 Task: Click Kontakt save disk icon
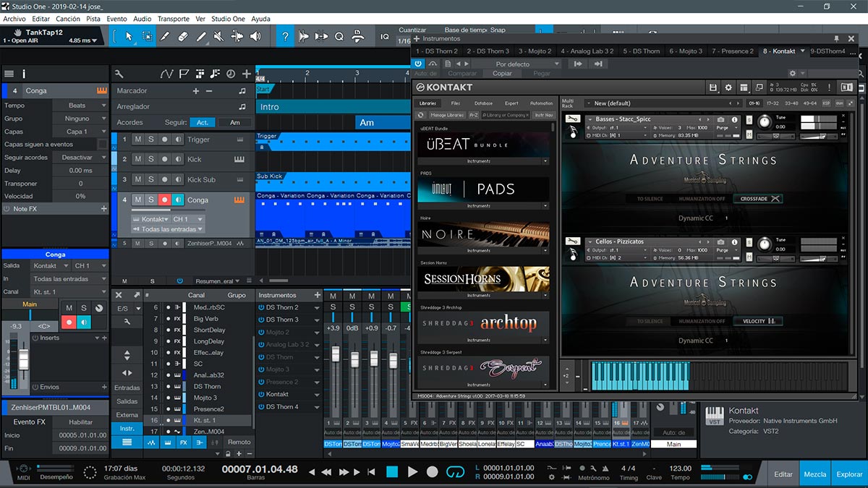[x=713, y=87]
